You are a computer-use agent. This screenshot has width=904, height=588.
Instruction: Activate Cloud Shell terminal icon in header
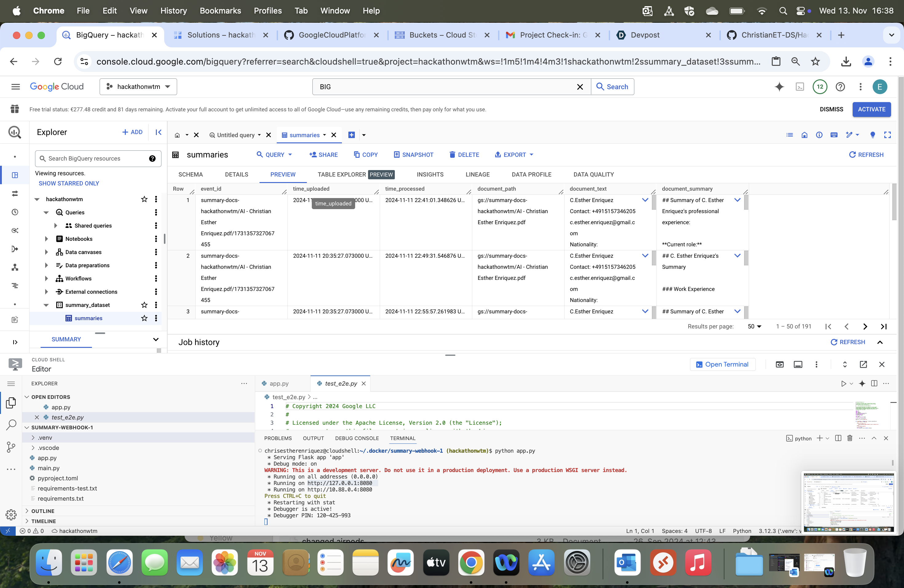tap(799, 87)
